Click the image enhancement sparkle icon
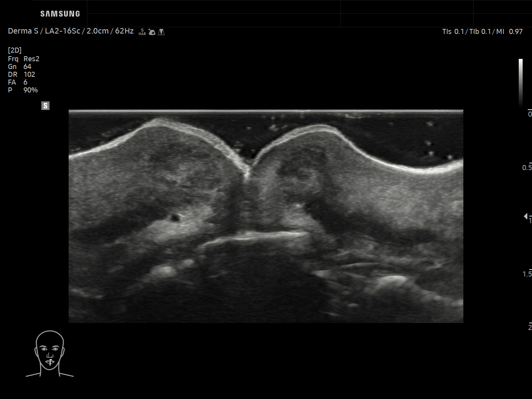The height and width of the screenshot is (399, 532). click(x=152, y=32)
